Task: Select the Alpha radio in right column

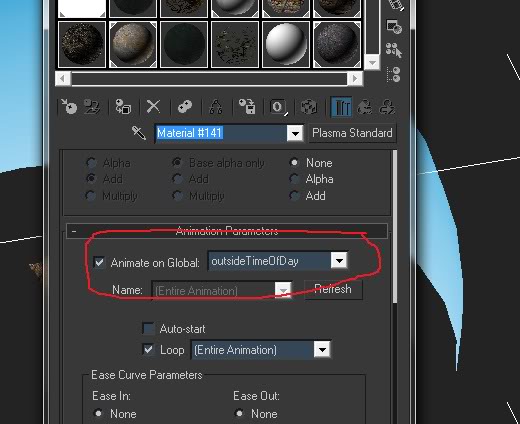Action: (294, 179)
